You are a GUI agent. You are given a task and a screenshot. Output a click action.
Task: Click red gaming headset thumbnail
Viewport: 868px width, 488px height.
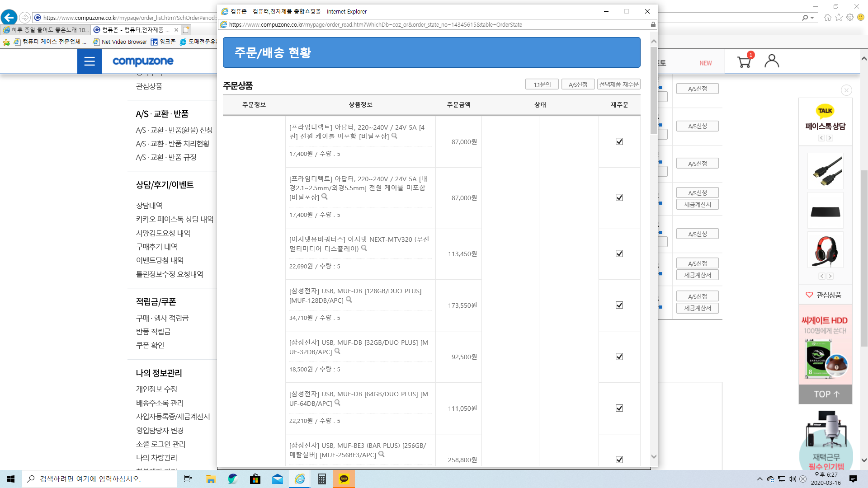point(826,250)
